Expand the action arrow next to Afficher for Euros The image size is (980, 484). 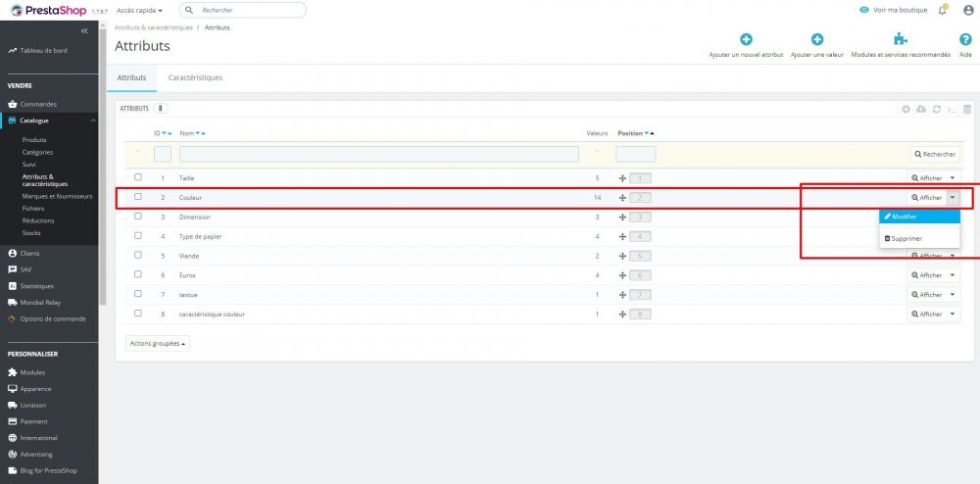click(954, 275)
